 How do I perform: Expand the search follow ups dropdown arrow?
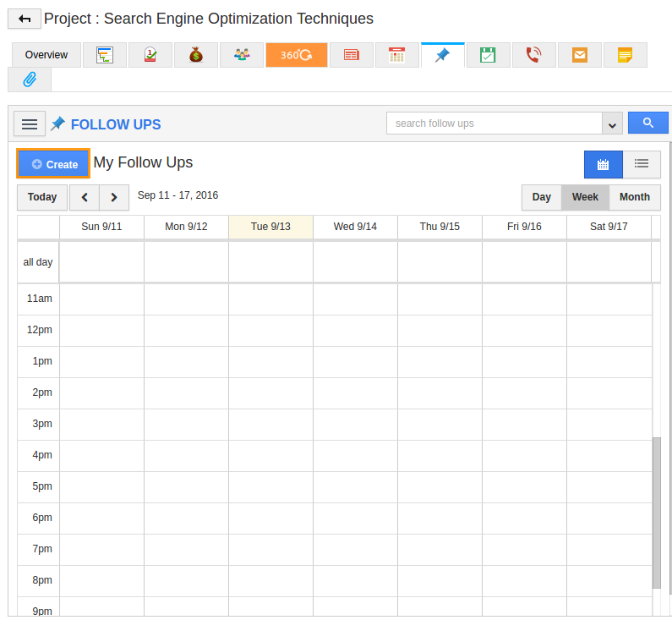(612, 123)
